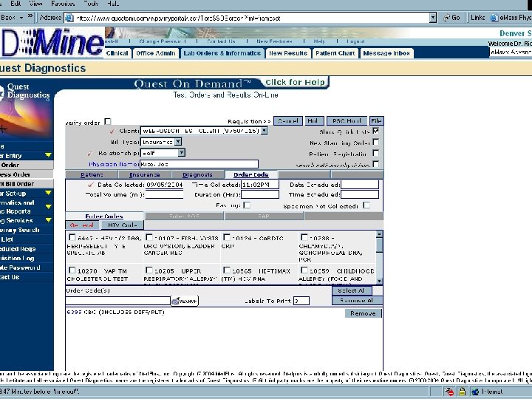Switch to the Clinical tab

117,53
